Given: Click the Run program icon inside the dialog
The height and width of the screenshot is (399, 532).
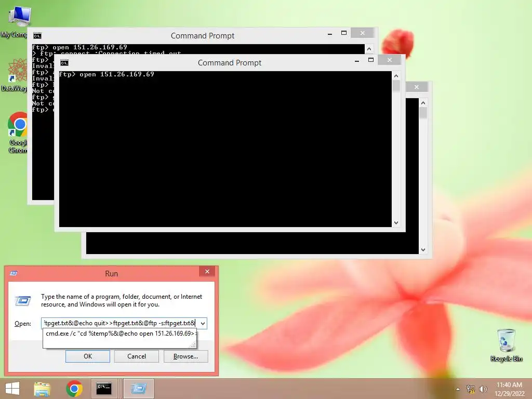Looking at the screenshot, I should point(23,301).
